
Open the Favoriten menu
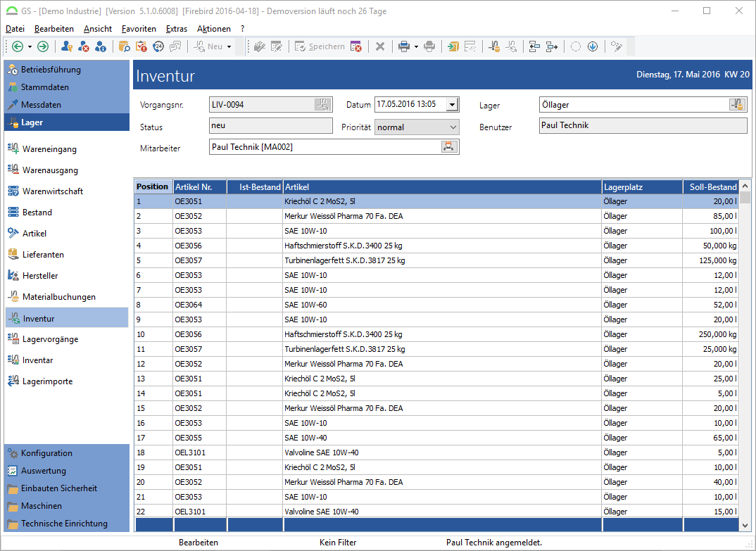point(139,29)
